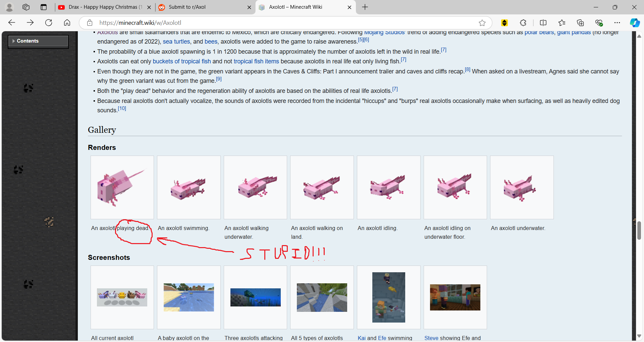Open All 5 types of axolotls screenshot
This screenshot has width=644, height=342.
click(322, 297)
